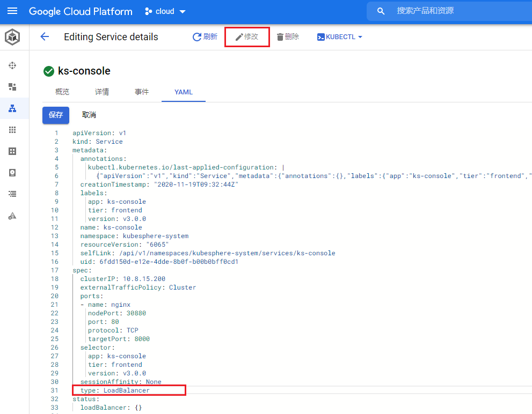Switch to the 概览 tab
Image resolution: width=532 pixels, height=414 pixels.
click(x=62, y=92)
